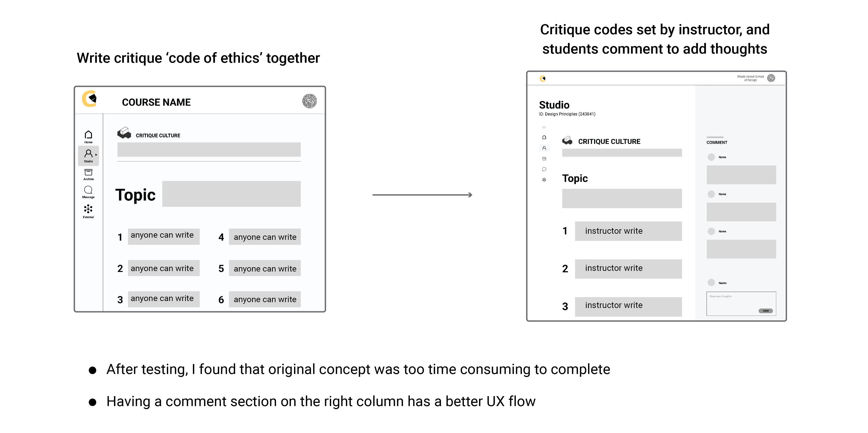Open the External dots icon in left sidebar
The image size is (868, 433).
coord(88,211)
